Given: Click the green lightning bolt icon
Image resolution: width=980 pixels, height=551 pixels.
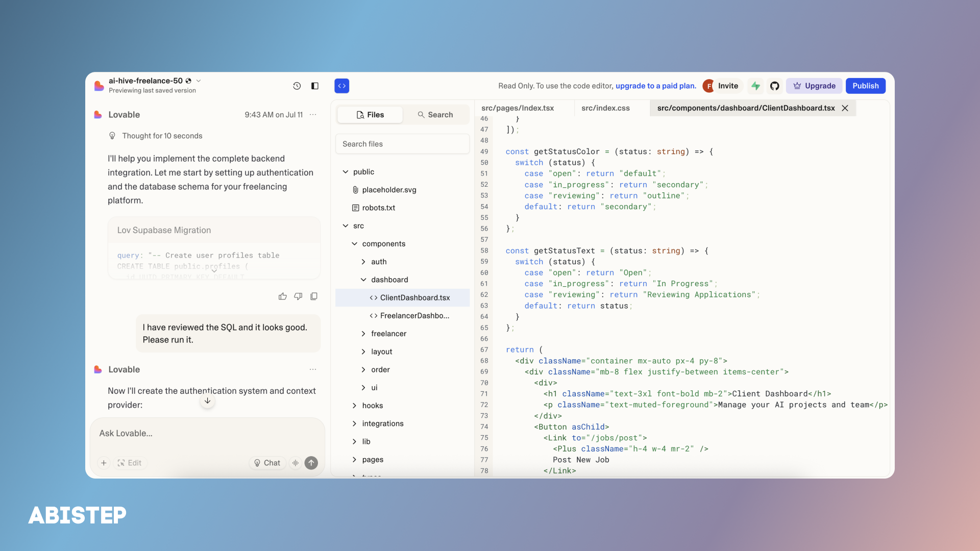Looking at the screenshot, I should (756, 86).
